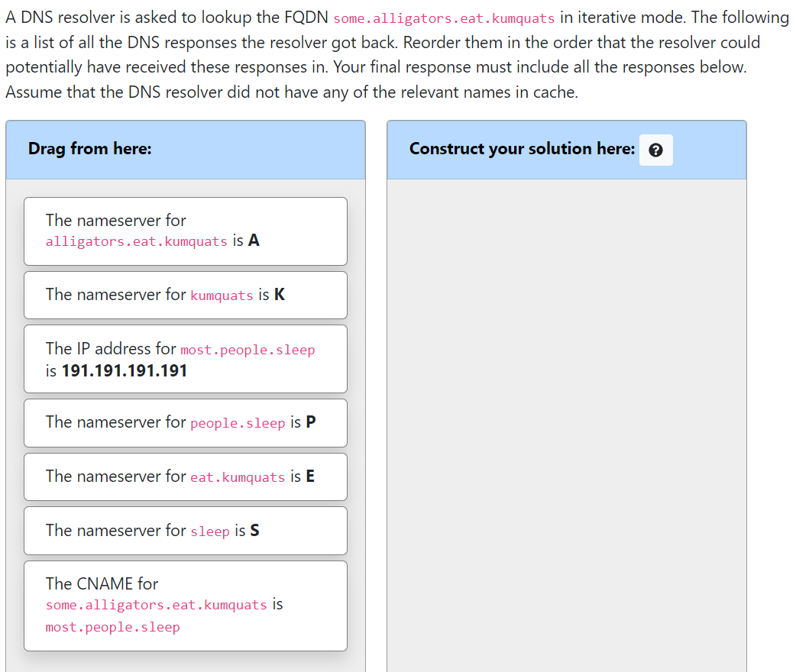
Task: Click the nameserver for sleep is S card
Action: coord(185,530)
